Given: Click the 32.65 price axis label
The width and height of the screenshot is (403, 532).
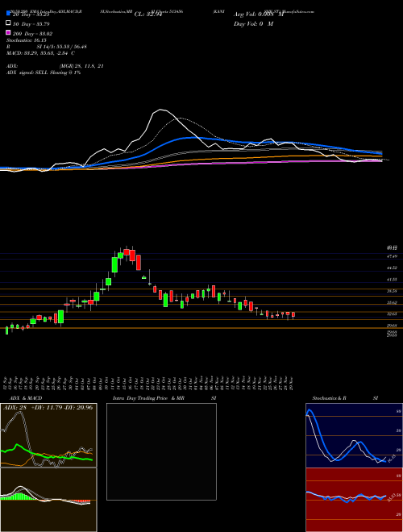Looking at the screenshot, I should 393,314.
